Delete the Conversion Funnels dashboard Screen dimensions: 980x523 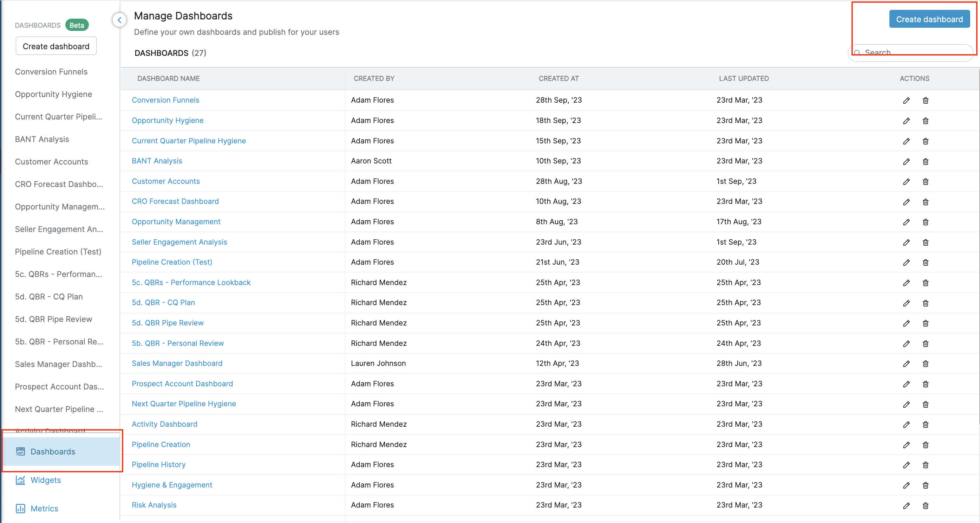(926, 100)
